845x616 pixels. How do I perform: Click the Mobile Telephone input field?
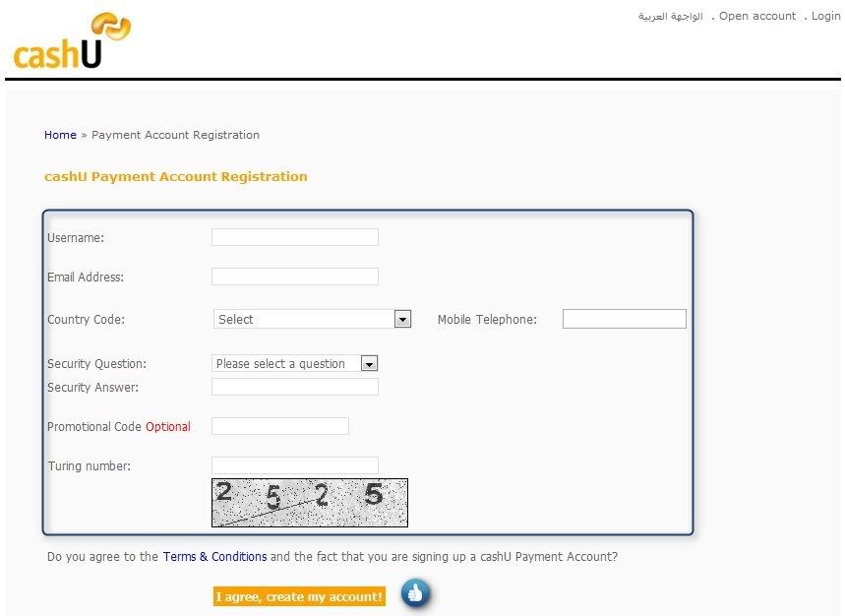[624, 319]
